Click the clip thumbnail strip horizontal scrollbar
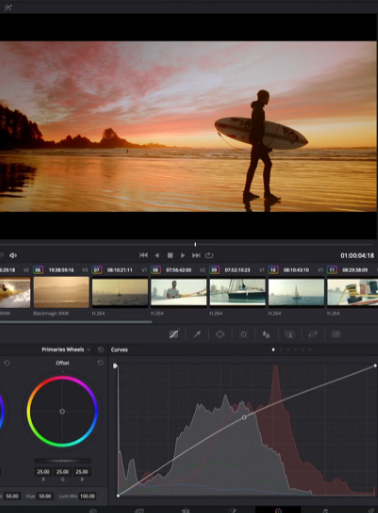The width and height of the screenshot is (378, 513). click(x=76, y=322)
